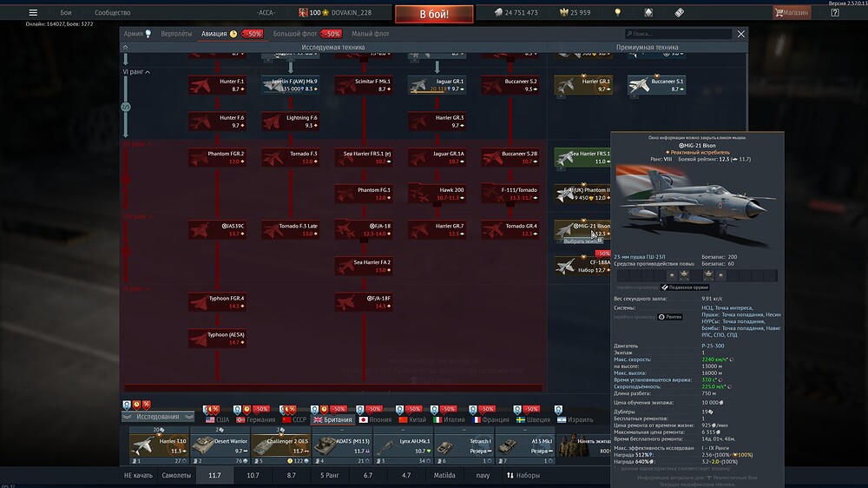Switch to the Авиация tab
868x488 pixels.
pyautogui.click(x=232, y=34)
